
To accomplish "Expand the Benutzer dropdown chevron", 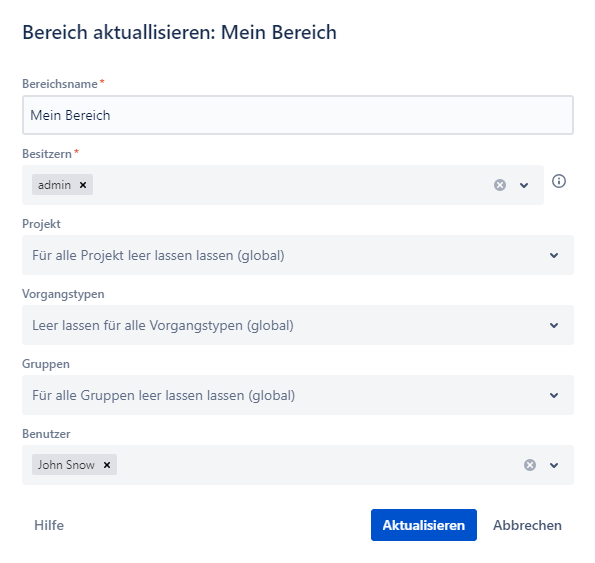I will pos(554,465).
